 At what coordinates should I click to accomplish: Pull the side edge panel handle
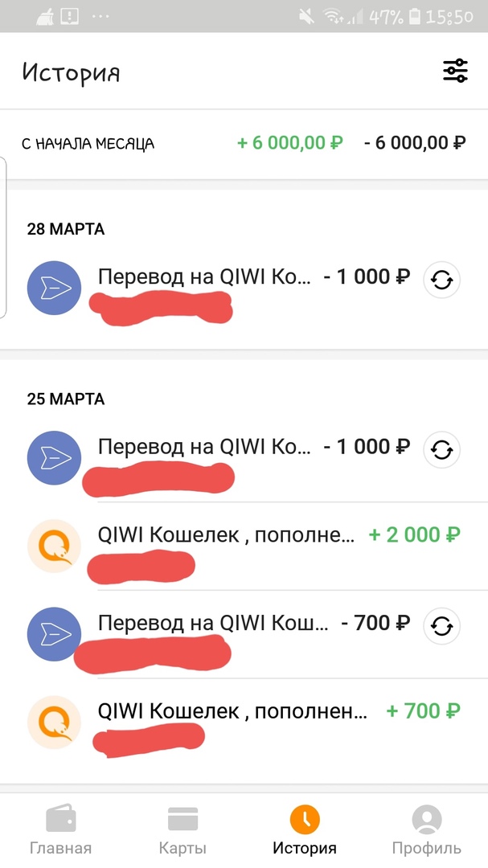click(3, 237)
